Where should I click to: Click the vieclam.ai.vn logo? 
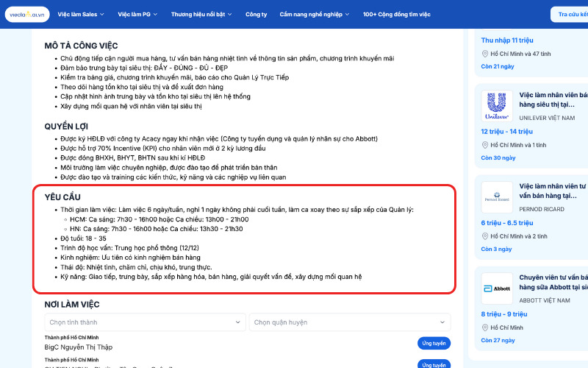(x=27, y=15)
